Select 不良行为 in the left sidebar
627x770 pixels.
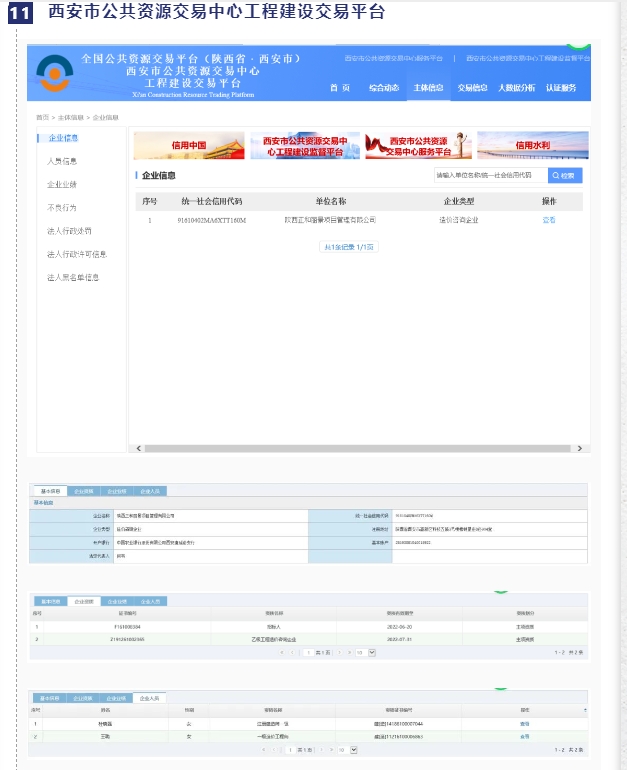[62, 208]
